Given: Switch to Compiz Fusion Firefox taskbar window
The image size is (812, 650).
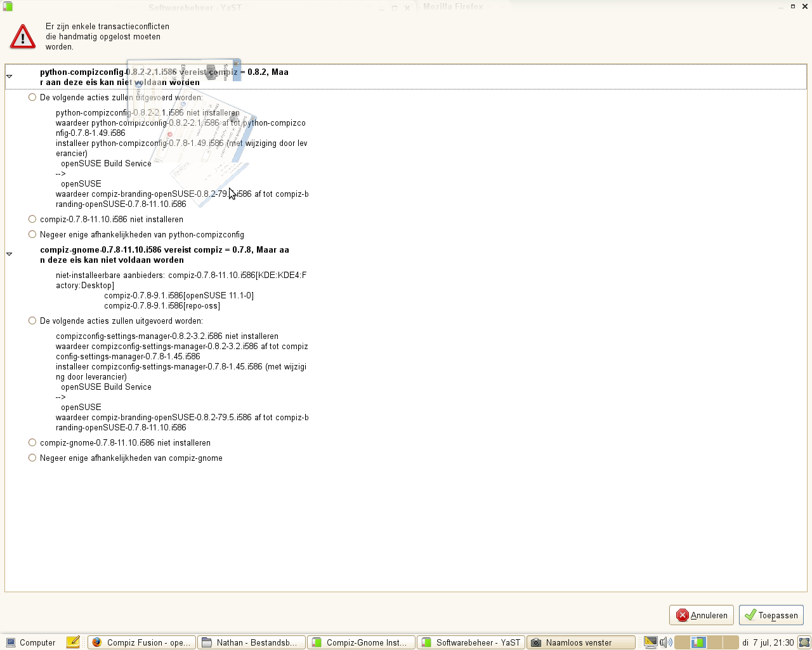Looking at the screenshot, I should point(141,642).
